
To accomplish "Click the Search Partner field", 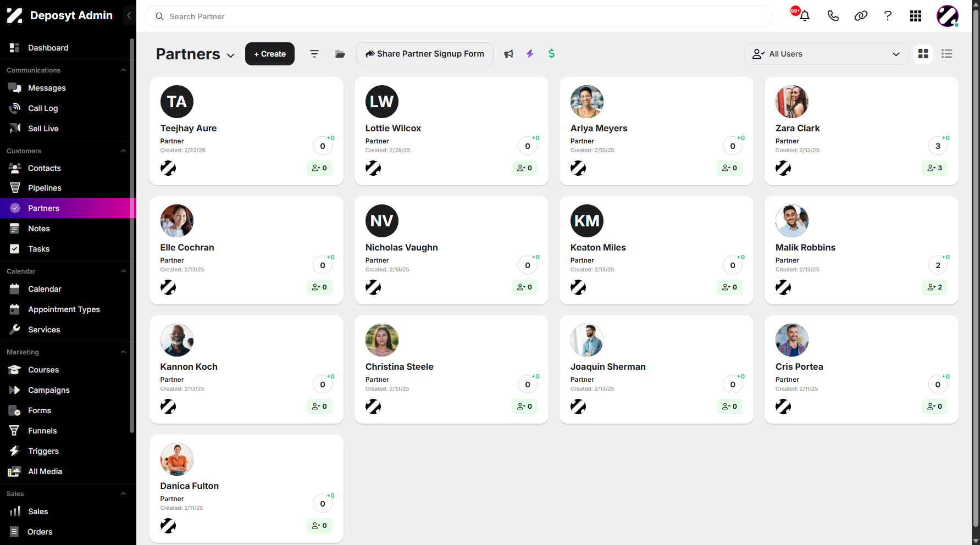I will point(459,16).
